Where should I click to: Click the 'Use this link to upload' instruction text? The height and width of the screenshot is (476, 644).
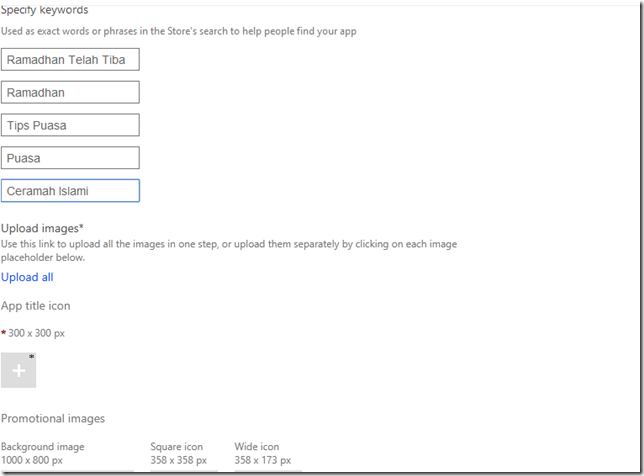(229, 251)
